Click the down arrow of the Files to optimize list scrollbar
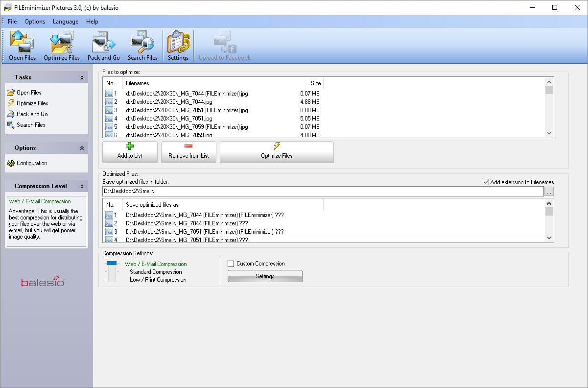The image size is (588, 388). tap(549, 133)
